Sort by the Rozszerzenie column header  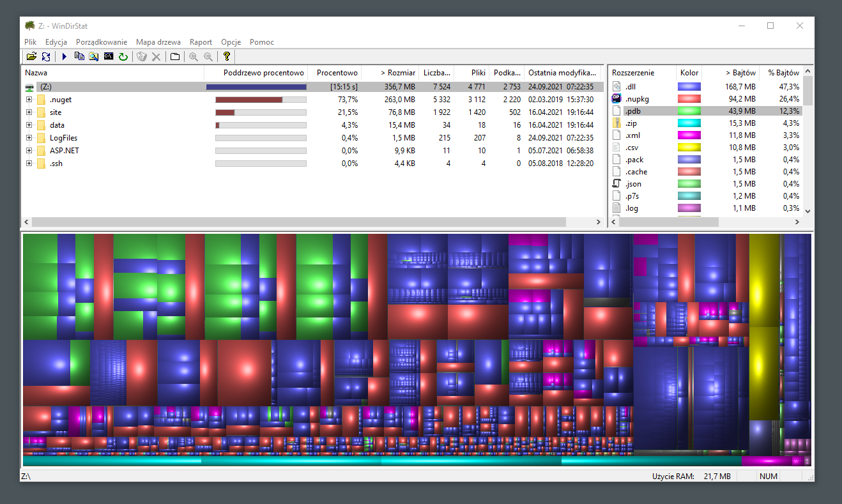pyautogui.click(x=641, y=73)
